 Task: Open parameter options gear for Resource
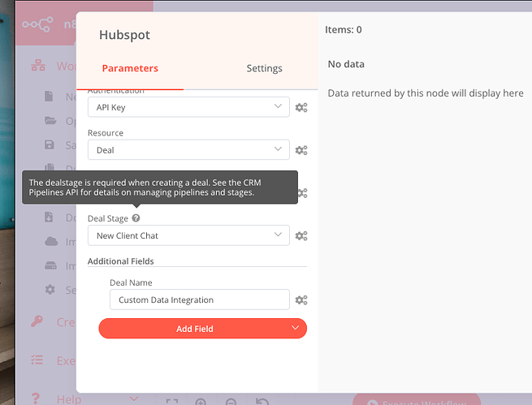[x=301, y=150]
